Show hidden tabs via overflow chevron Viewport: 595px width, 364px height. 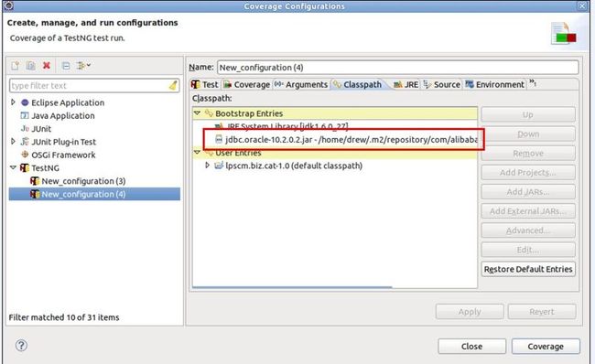[533, 83]
